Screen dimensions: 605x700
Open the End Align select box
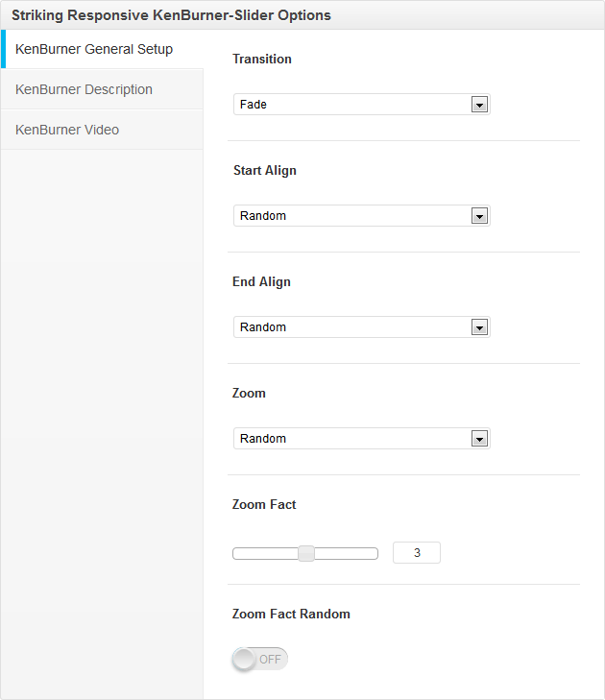(351, 327)
